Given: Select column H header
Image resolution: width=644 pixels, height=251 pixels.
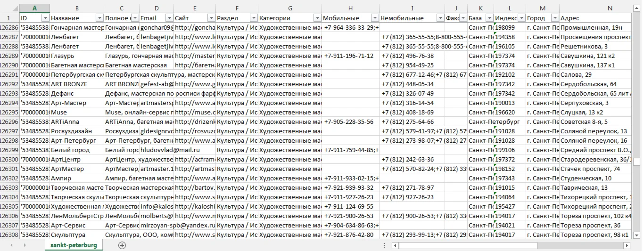Looking at the screenshot, I should tap(350, 8).
